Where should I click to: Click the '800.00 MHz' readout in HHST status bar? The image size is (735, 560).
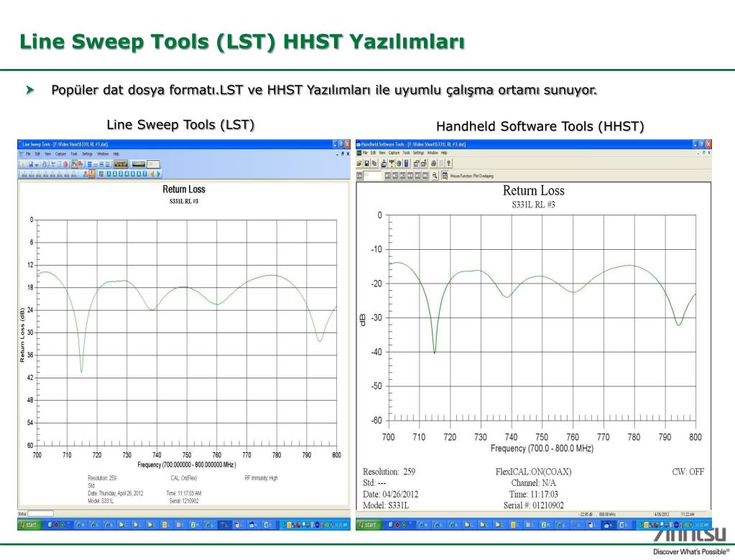pyautogui.click(x=606, y=514)
